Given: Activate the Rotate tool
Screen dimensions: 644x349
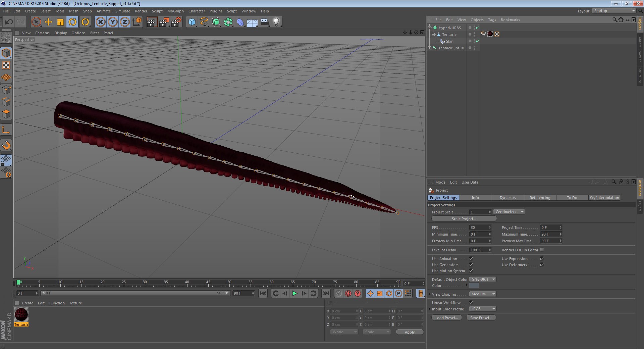Looking at the screenshot, I should point(72,22).
